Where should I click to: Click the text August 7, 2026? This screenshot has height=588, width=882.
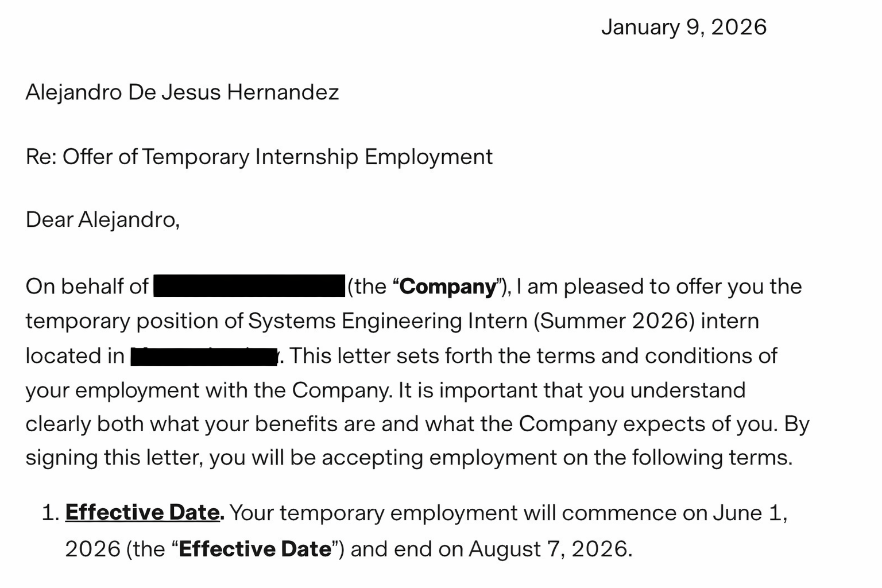pyautogui.click(x=550, y=549)
